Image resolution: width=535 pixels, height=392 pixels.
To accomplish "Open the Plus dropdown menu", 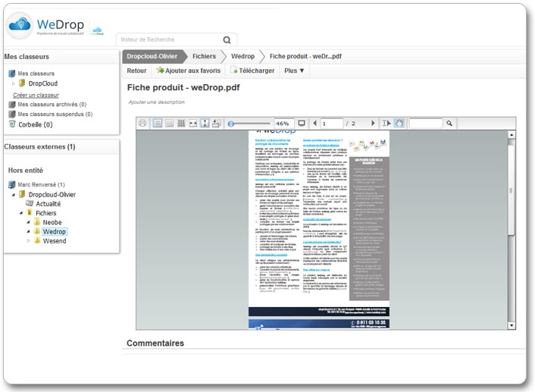I will click(294, 71).
